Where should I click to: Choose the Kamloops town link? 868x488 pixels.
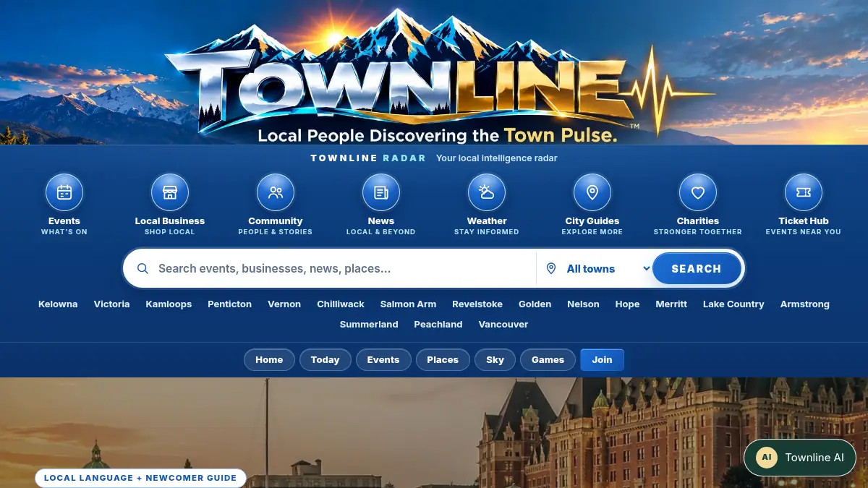(x=169, y=304)
